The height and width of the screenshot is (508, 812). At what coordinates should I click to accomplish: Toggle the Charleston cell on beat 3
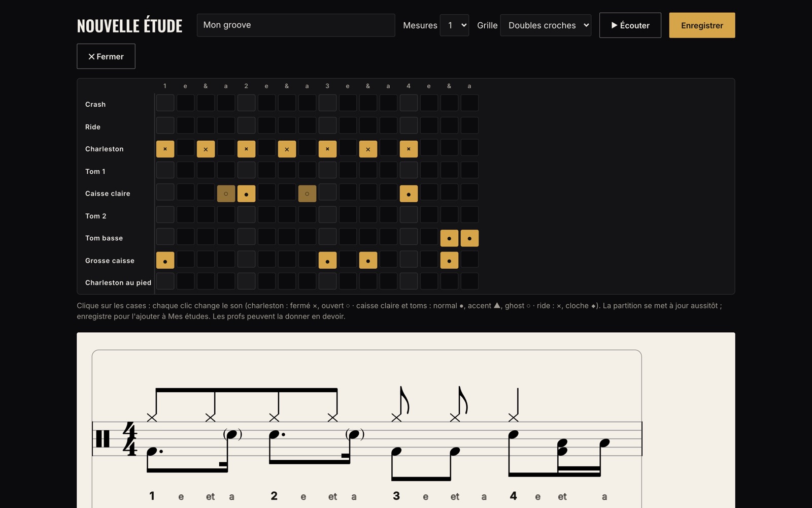tap(327, 149)
